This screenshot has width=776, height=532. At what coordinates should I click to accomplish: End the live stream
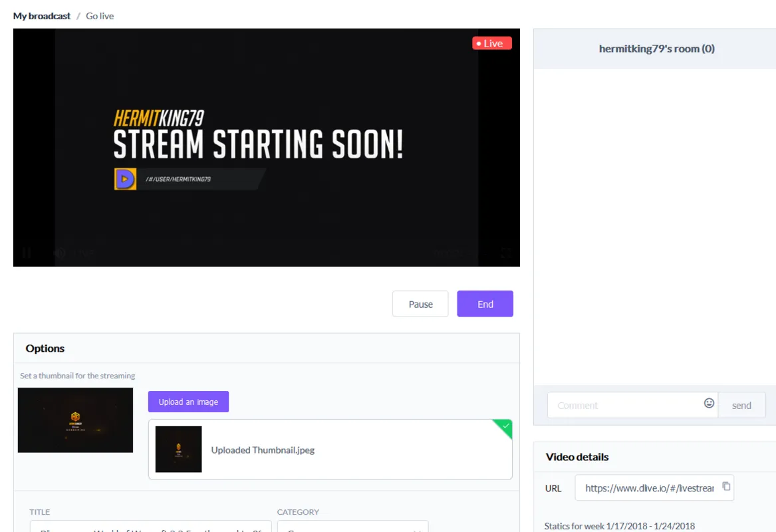(485, 304)
